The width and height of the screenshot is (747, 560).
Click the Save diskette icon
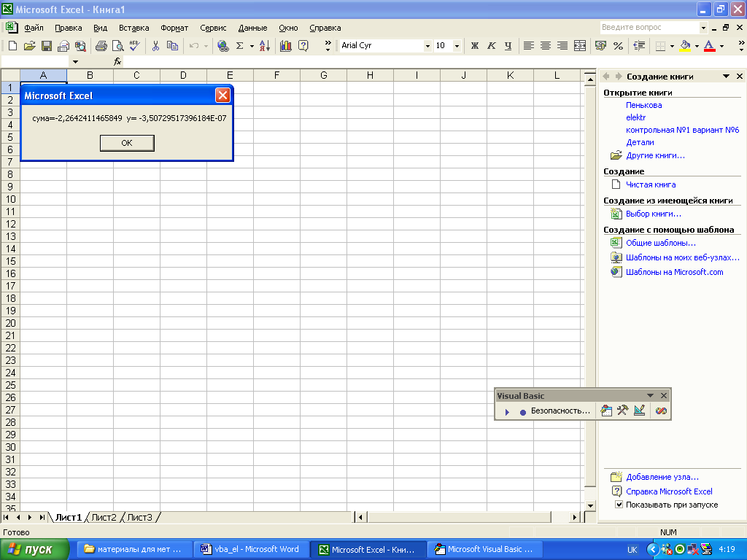click(47, 46)
